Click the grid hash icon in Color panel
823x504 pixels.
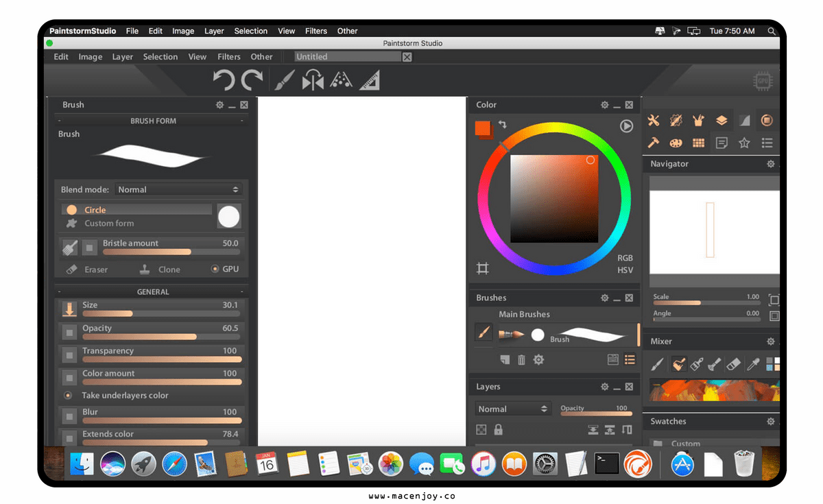(x=483, y=268)
